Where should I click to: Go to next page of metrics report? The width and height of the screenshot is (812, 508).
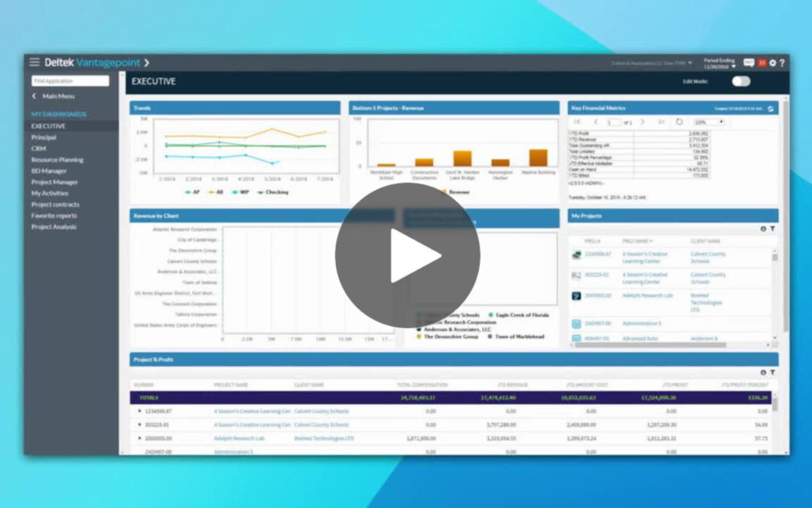(642, 122)
